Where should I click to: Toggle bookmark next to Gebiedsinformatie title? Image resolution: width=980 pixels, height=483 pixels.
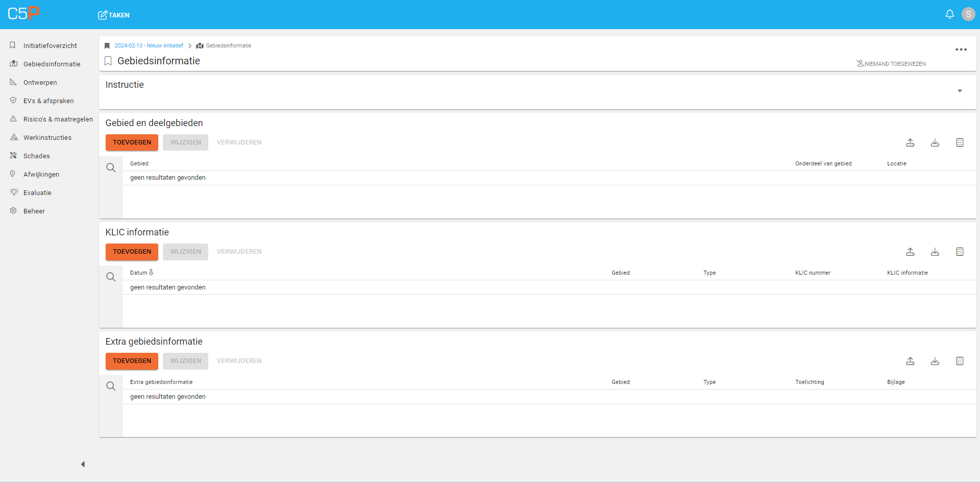coord(108,61)
